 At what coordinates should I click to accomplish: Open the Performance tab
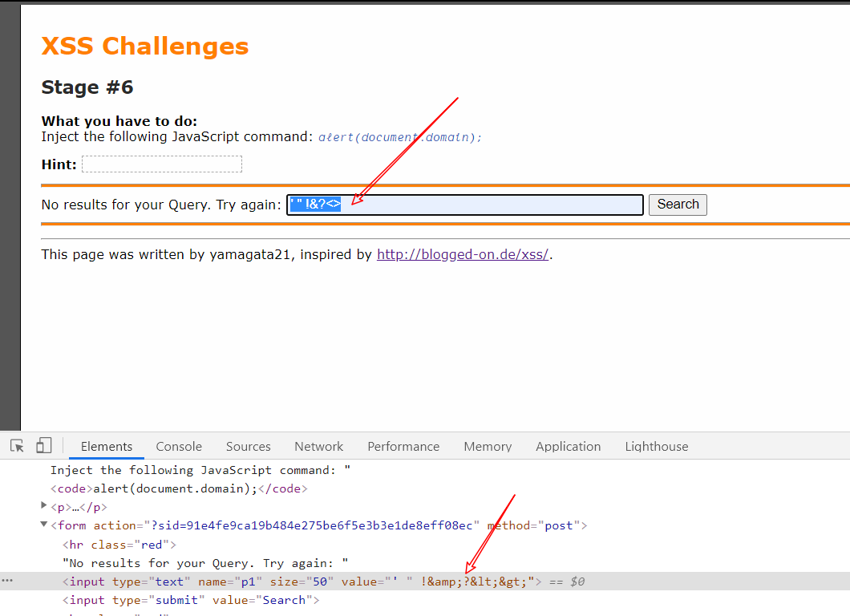click(x=403, y=446)
